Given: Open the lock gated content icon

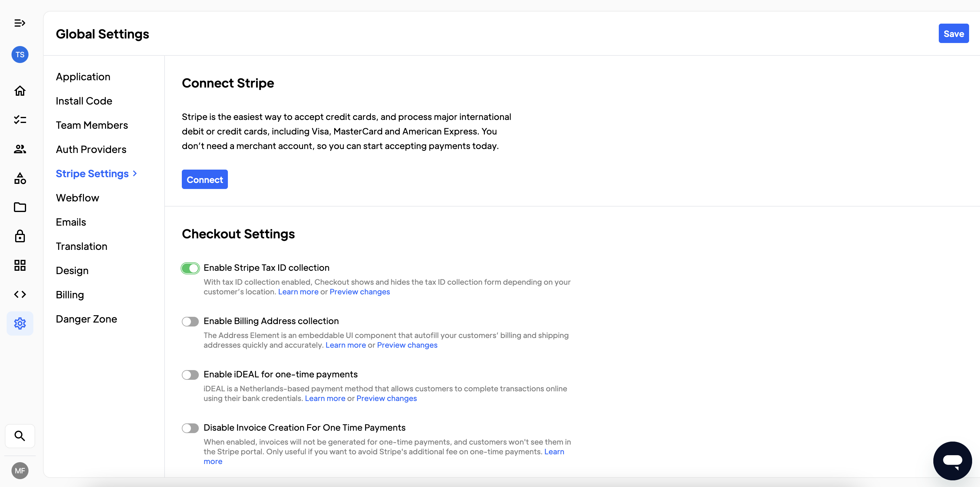Looking at the screenshot, I should 20,236.
